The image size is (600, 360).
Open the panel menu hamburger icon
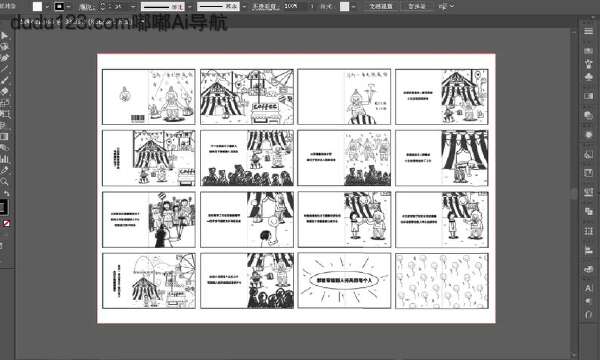pos(589,31)
